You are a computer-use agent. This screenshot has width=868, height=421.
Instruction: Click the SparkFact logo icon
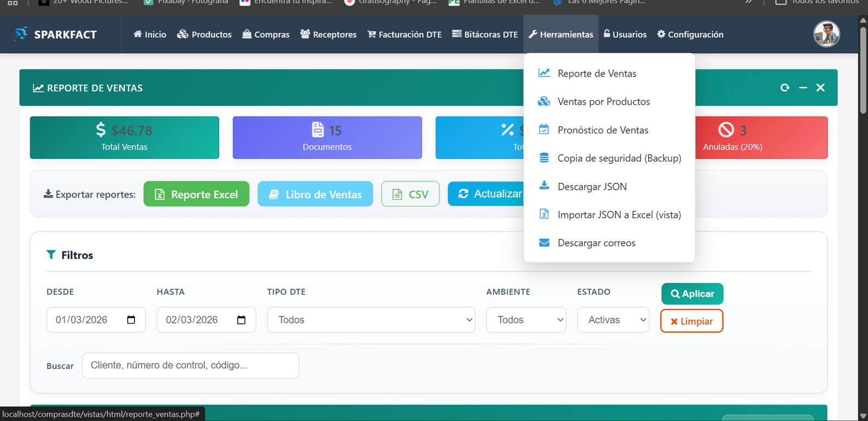[21, 34]
